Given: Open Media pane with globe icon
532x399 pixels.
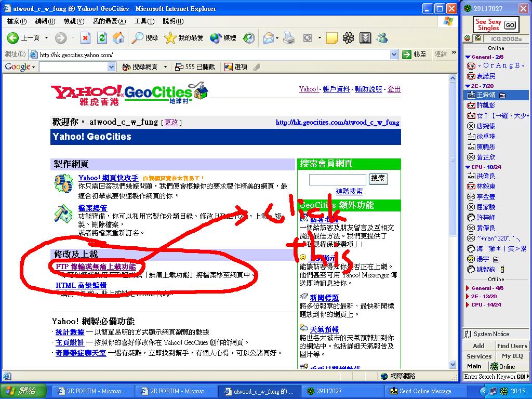Looking at the screenshot, I should pos(216,37).
